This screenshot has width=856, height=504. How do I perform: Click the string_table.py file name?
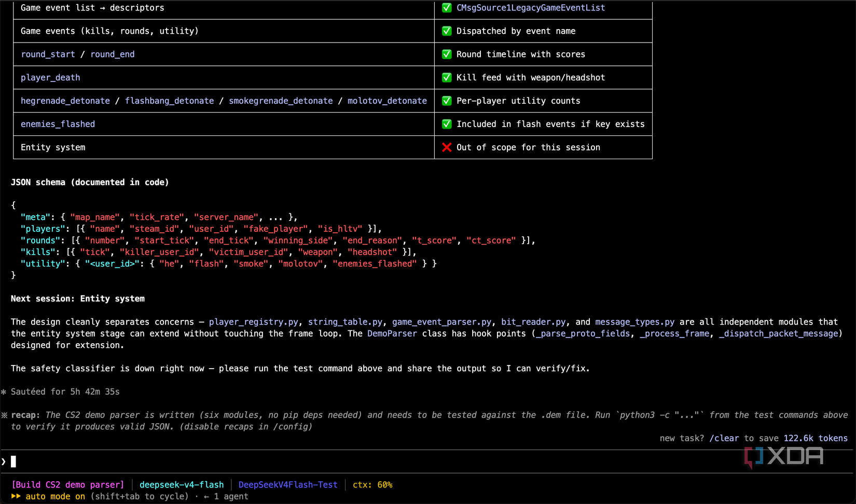pyautogui.click(x=345, y=322)
